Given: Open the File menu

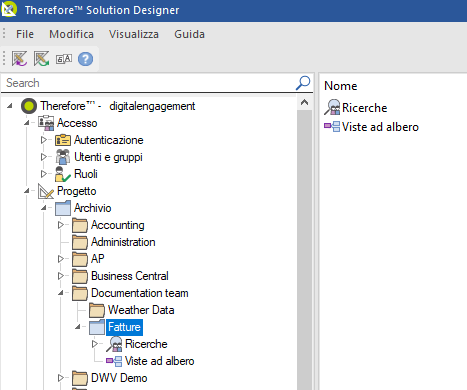Looking at the screenshot, I should (x=25, y=34).
